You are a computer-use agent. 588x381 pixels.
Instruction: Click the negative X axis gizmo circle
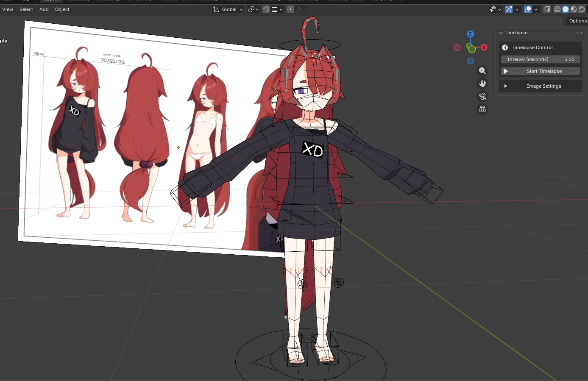click(x=457, y=47)
